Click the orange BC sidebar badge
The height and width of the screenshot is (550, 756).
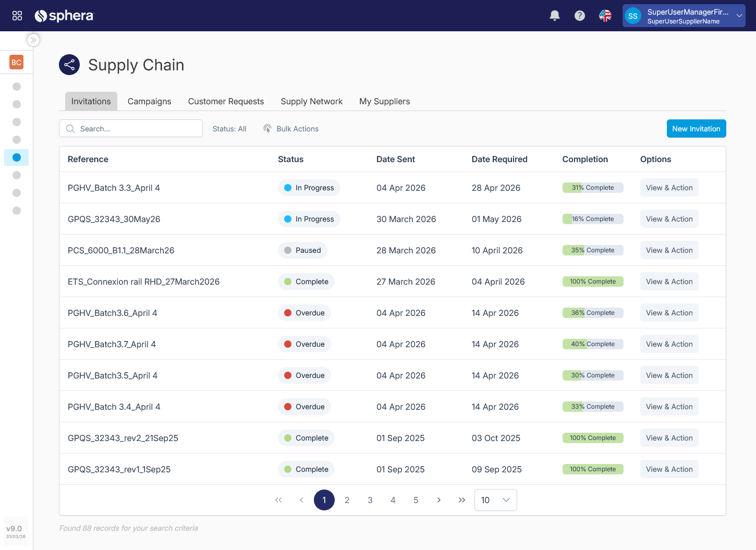click(x=17, y=63)
